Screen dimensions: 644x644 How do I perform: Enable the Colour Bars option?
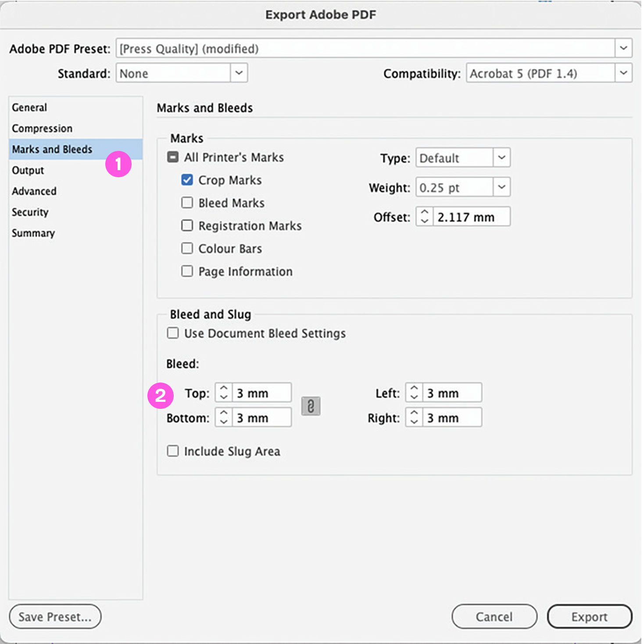[x=187, y=248]
